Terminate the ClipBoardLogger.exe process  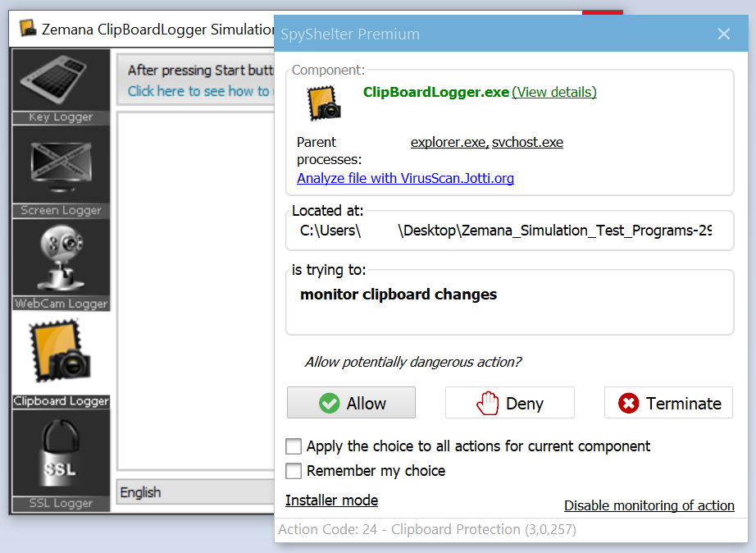click(x=668, y=403)
